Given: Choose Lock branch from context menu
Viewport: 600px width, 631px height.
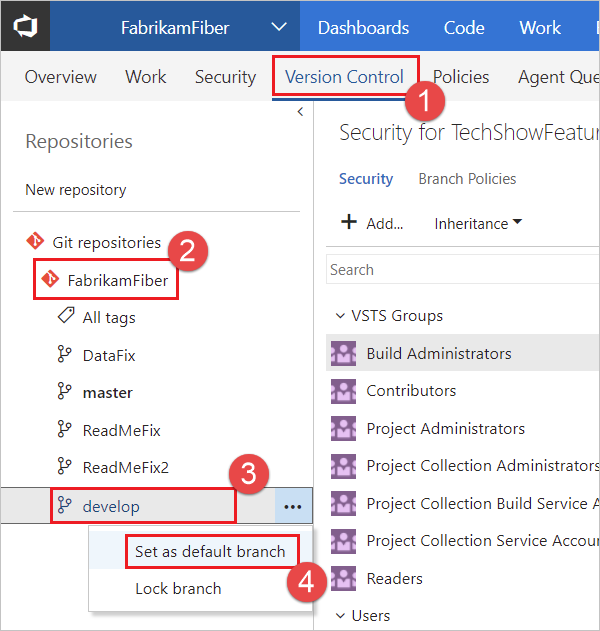Looking at the screenshot, I should [x=178, y=589].
